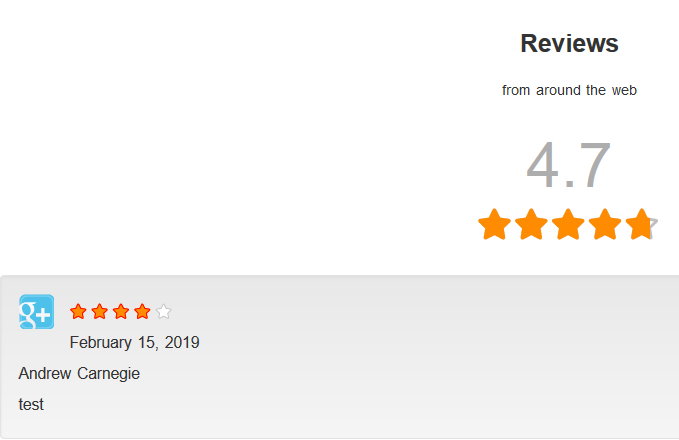The width and height of the screenshot is (679, 440).
Task: Click the review text 'test'
Action: click(x=31, y=405)
